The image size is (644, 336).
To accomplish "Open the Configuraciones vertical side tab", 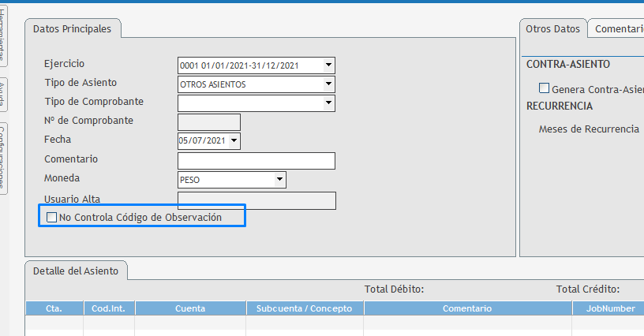I will pyautogui.click(x=4, y=158).
